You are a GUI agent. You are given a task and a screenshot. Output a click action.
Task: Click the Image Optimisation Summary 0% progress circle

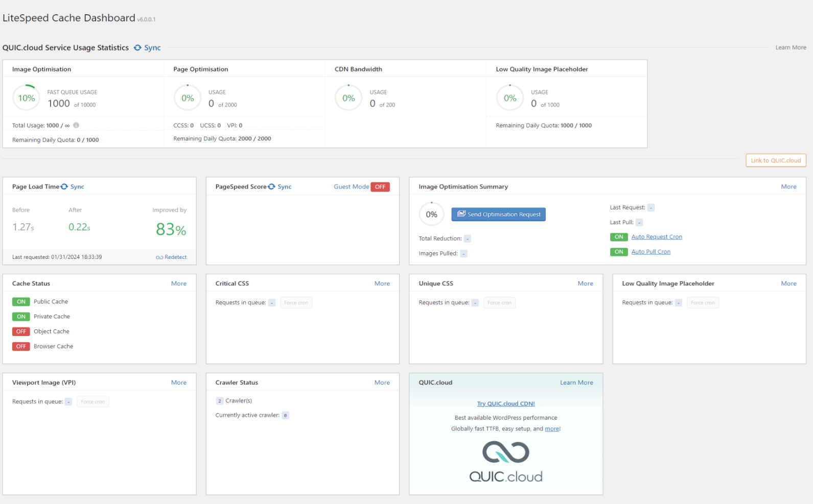click(432, 214)
